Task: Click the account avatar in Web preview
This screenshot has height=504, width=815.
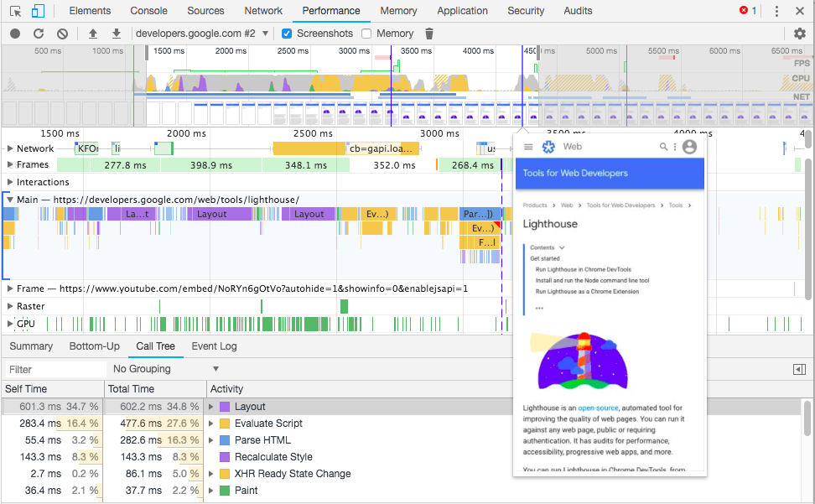Action: pos(690,147)
